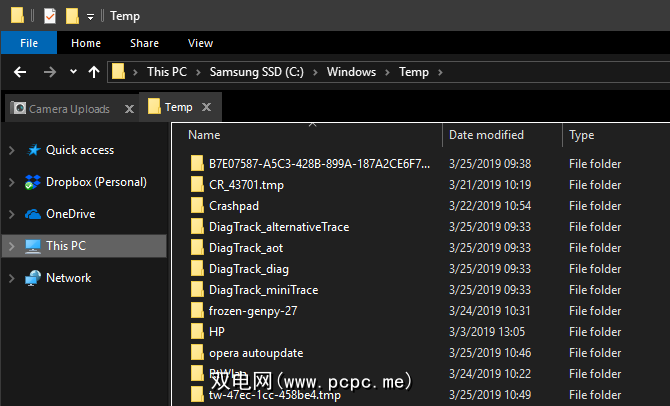Image resolution: width=670 pixels, height=406 pixels.
Task: Open the Customize Quick Access Toolbar dropdown
Action: tap(90, 17)
